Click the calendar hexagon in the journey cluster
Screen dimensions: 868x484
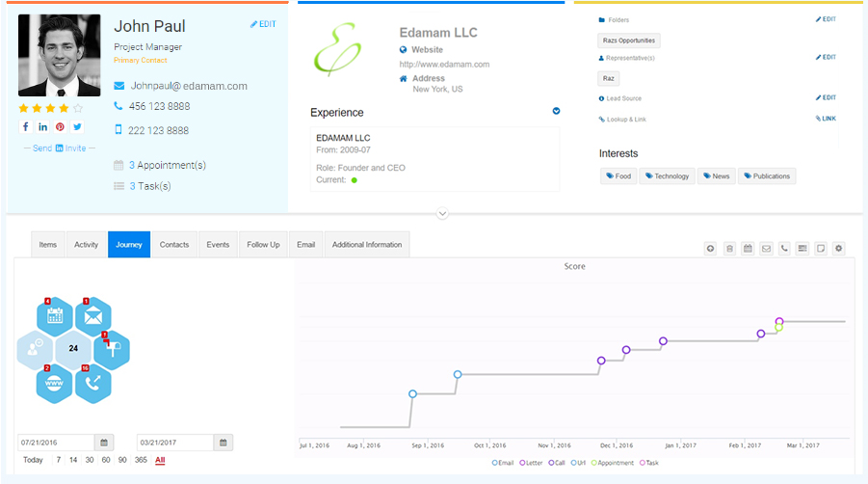pyautogui.click(x=55, y=315)
